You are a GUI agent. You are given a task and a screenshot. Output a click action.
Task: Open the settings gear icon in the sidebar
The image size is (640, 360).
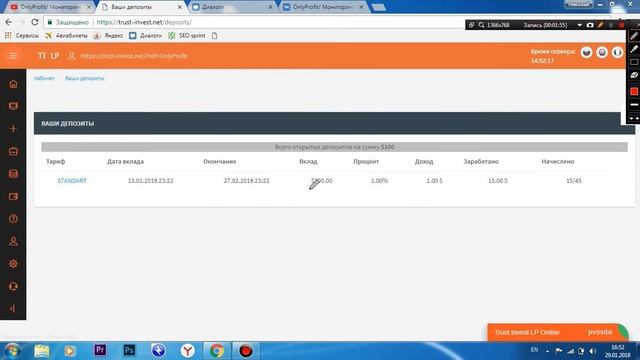(13, 264)
